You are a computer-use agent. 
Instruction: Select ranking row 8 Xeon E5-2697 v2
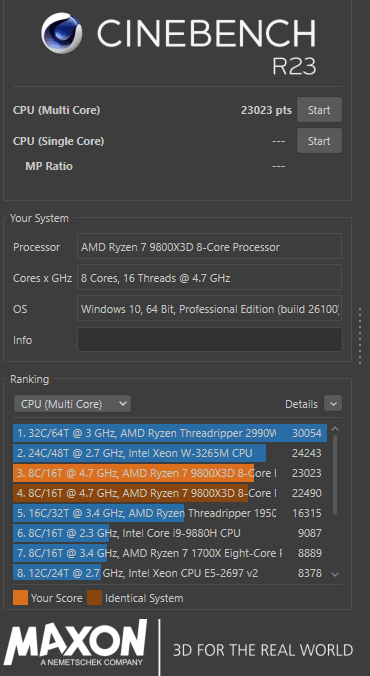[170, 573]
